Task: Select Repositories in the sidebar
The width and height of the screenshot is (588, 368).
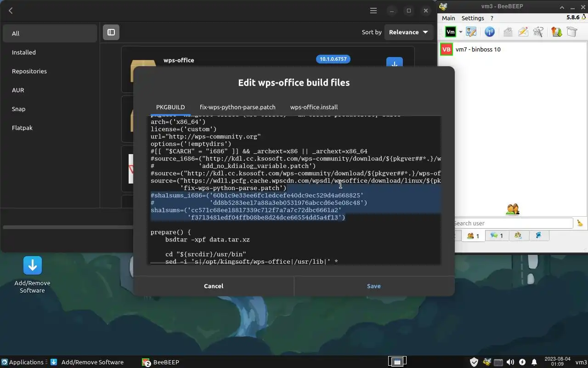Action: pyautogui.click(x=50, y=71)
